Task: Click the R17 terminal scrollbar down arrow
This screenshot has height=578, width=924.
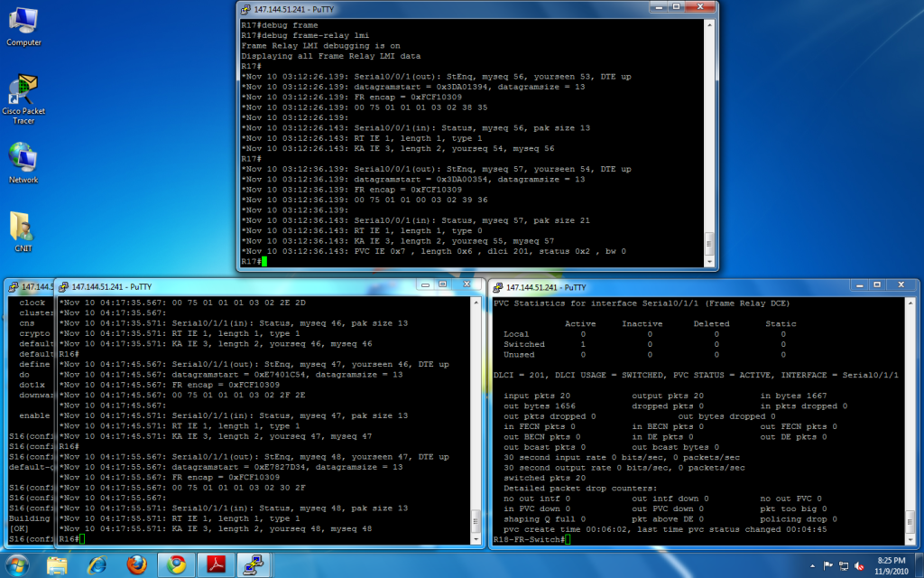Action: (x=709, y=261)
